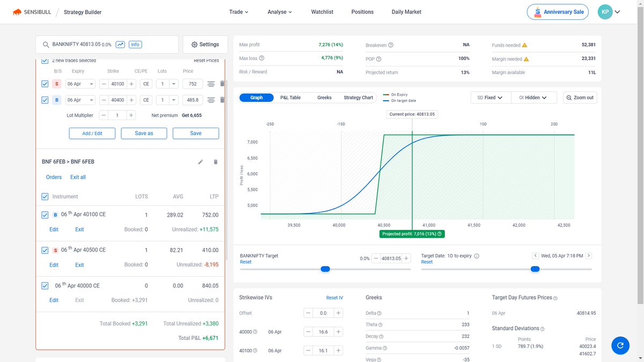This screenshot has width=644, height=362.
Task: Deselect the Sell 06 Apr 40100 trade
Action: coord(45,84)
